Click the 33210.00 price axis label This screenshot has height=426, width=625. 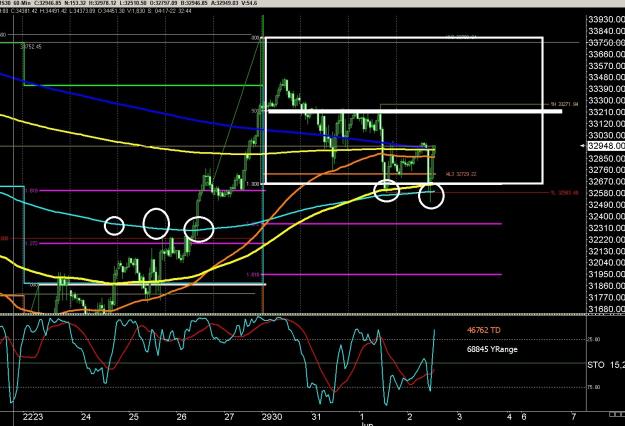606,112
